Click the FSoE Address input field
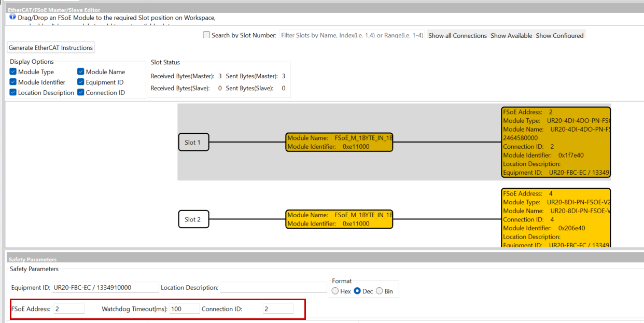This screenshot has width=644, height=323. click(68, 309)
